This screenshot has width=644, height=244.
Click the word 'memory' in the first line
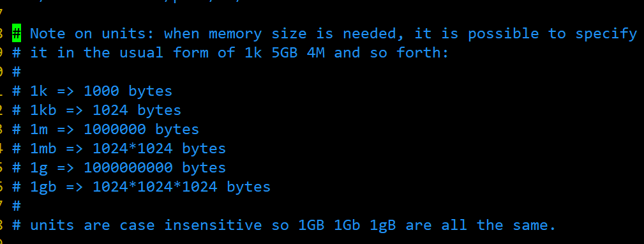coord(236,34)
